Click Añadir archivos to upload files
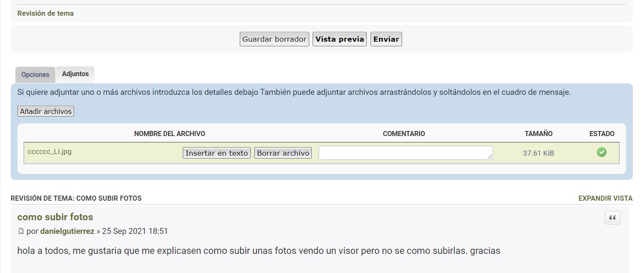The image size is (644, 273). (x=46, y=111)
